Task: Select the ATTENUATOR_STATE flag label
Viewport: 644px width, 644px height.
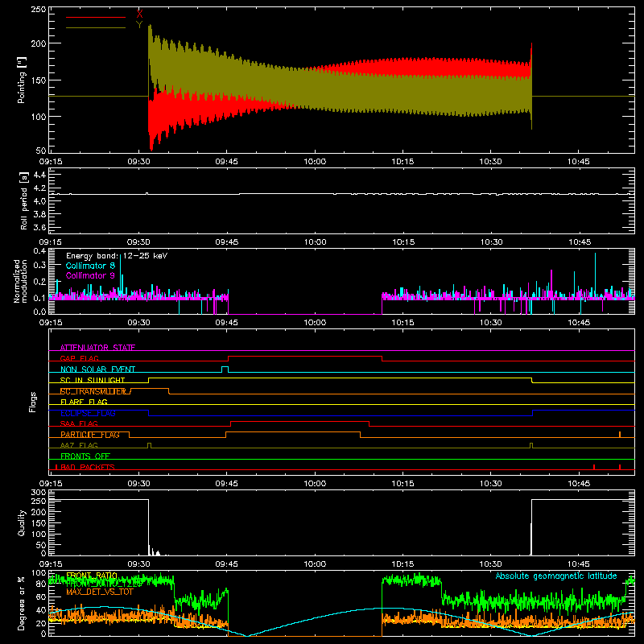Action: pos(97,348)
